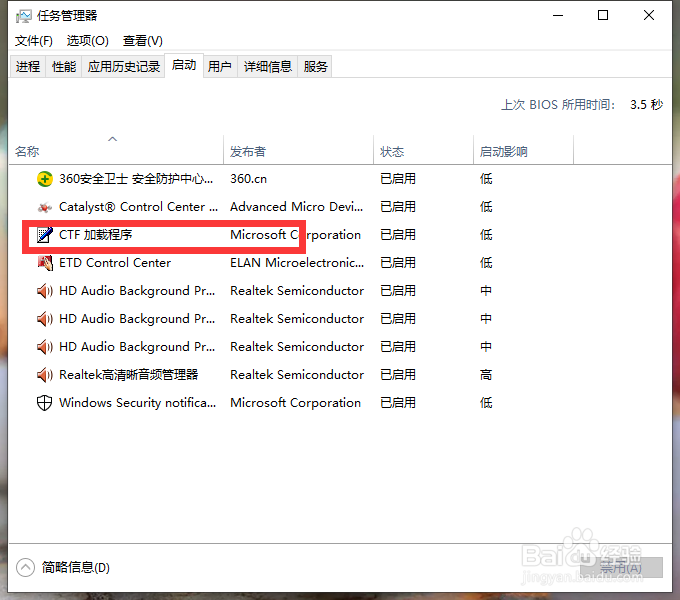
Task: Minimize the Task Manager window
Action: (558, 16)
